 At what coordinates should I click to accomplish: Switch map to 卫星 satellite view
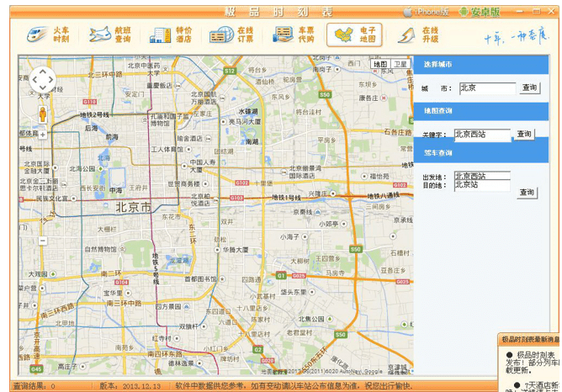coord(400,64)
